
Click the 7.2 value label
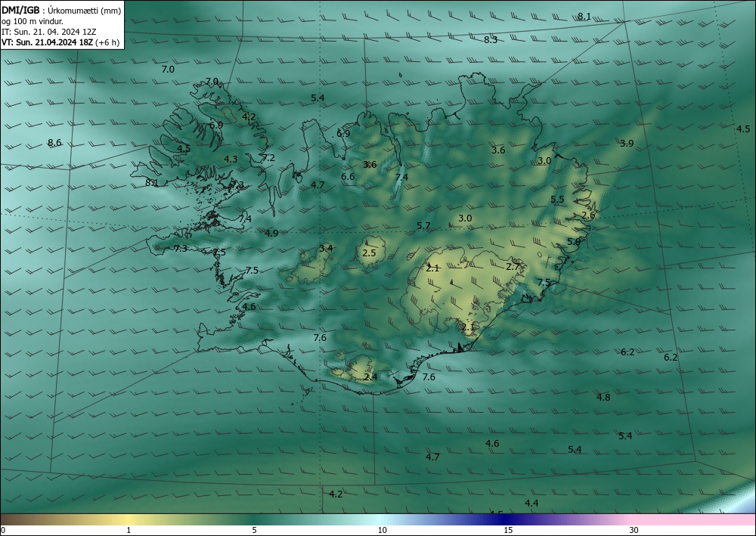point(268,157)
